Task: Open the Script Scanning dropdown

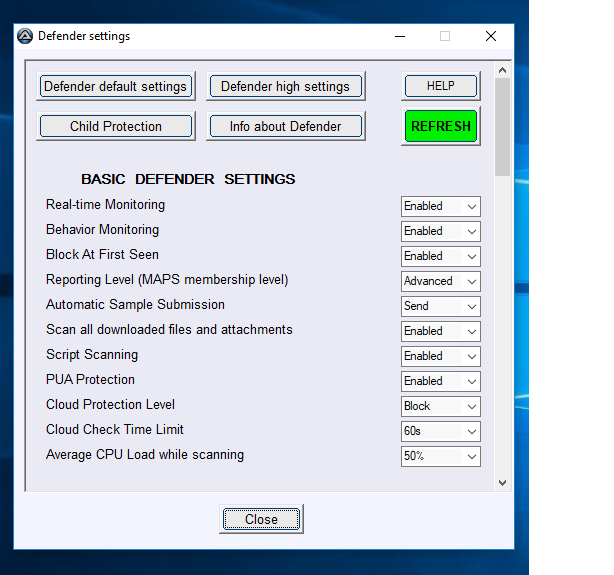Action: pyautogui.click(x=440, y=356)
